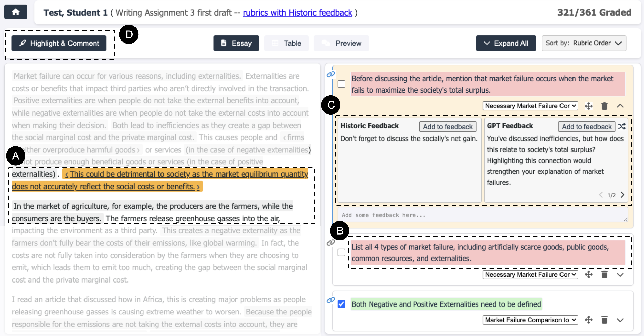
Task: Click the Highlight & Comment button
Action: coord(59,43)
